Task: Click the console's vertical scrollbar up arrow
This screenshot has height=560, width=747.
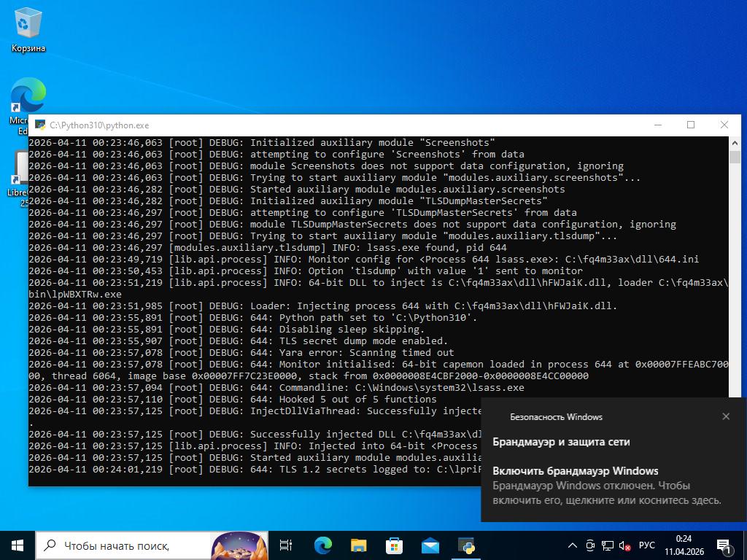Action: (734, 143)
